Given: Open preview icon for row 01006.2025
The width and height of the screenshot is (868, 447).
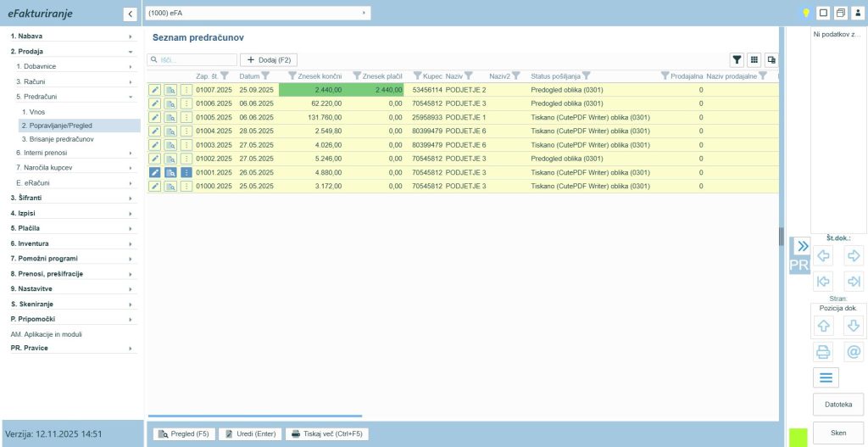Looking at the screenshot, I should 170,103.
